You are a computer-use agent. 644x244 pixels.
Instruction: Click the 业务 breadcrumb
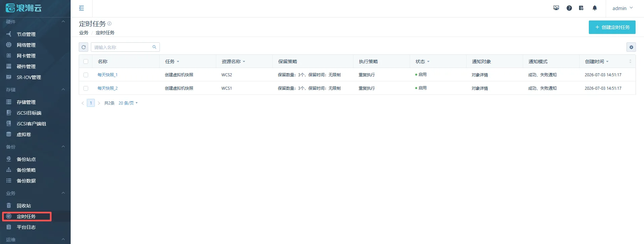[x=84, y=33]
